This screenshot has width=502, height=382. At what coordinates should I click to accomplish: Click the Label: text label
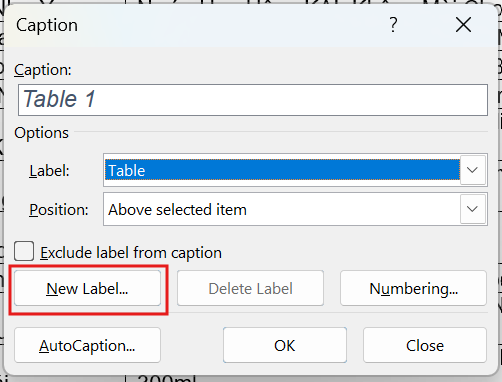[x=49, y=171]
